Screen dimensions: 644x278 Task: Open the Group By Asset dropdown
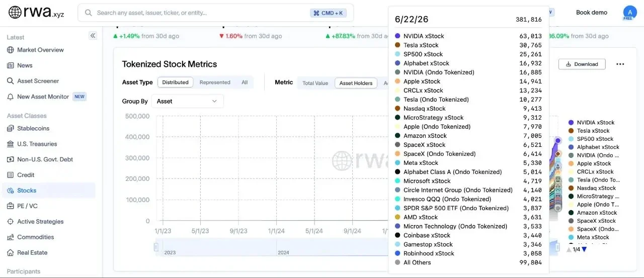coord(187,101)
